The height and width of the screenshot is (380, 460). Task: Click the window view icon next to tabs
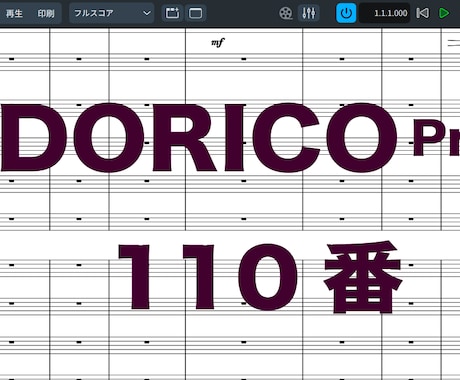tap(195, 13)
